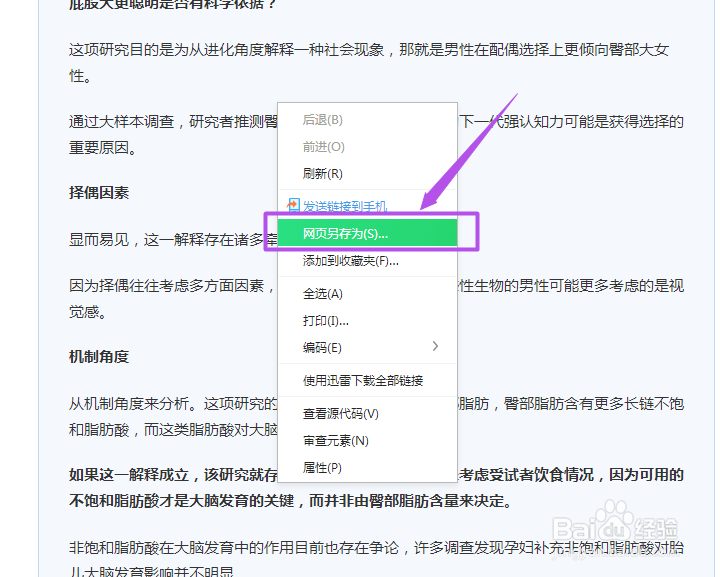Click the line beginning 重要原因。
The width and height of the screenshot is (720, 577).
click(x=102, y=148)
